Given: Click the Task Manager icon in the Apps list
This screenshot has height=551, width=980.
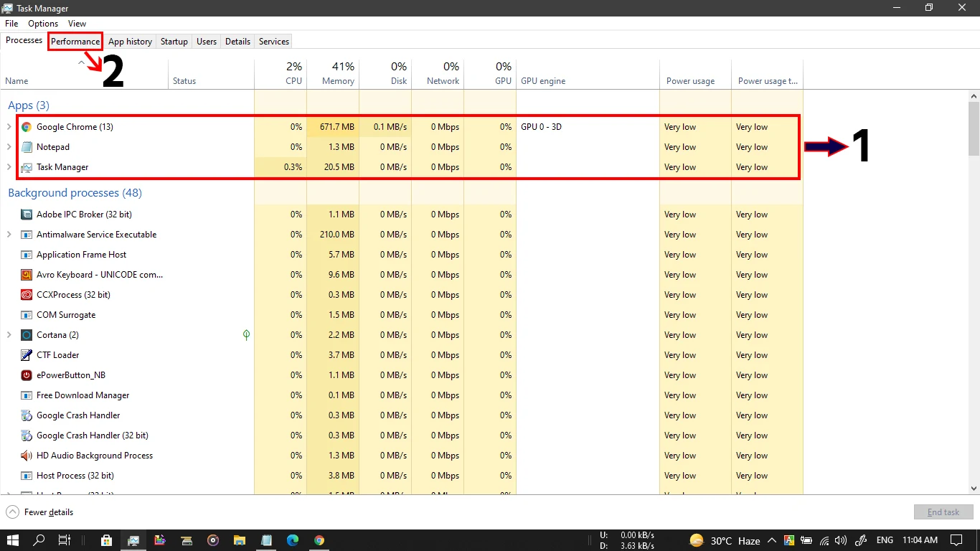Looking at the screenshot, I should click(27, 167).
